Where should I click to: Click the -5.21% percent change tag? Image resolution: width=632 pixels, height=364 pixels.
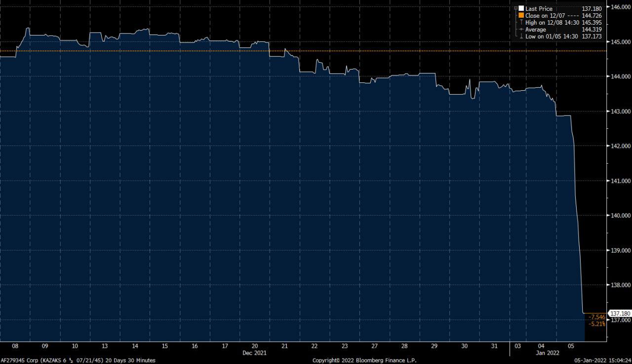597,324
